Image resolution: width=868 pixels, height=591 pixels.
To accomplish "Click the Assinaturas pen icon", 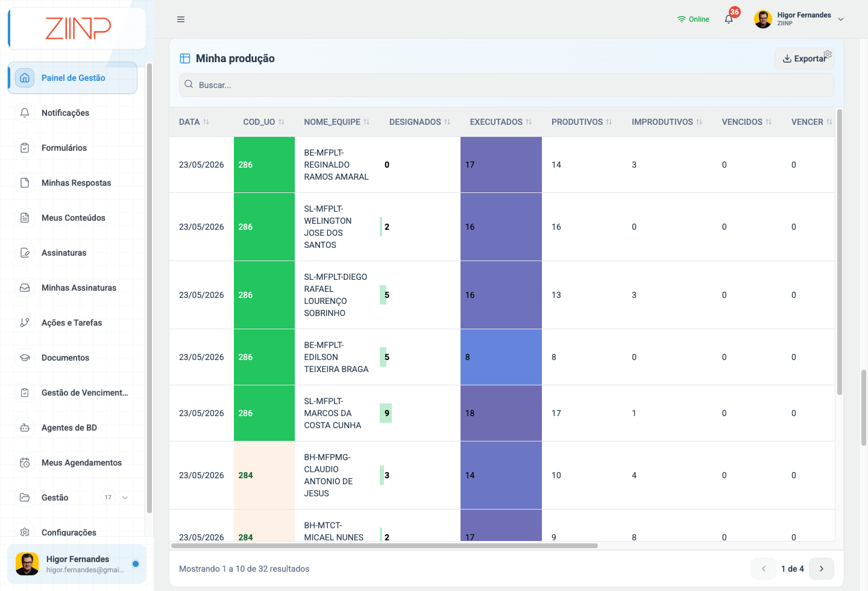I will [25, 253].
